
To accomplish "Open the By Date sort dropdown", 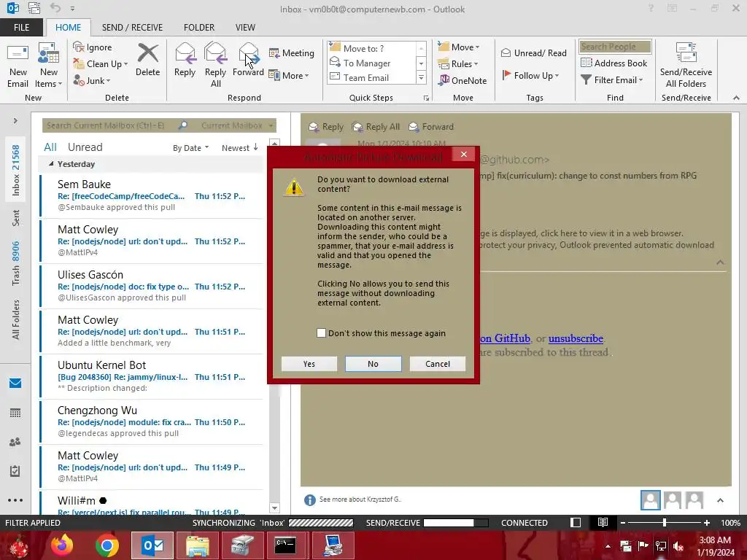I will [x=190, y=148].
